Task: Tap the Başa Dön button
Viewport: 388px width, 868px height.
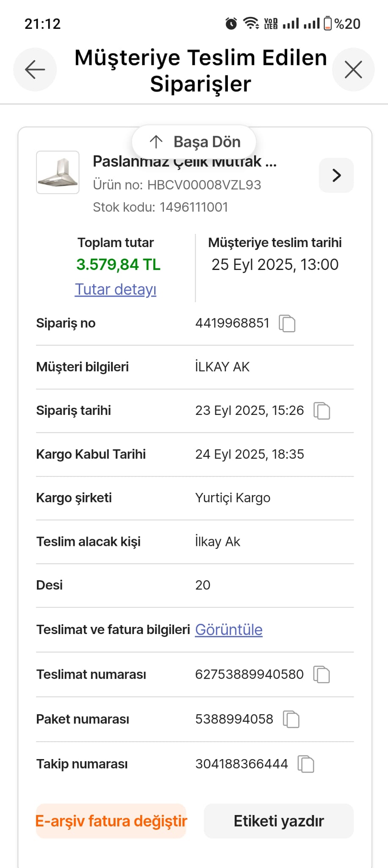Action: click(194, 142)
